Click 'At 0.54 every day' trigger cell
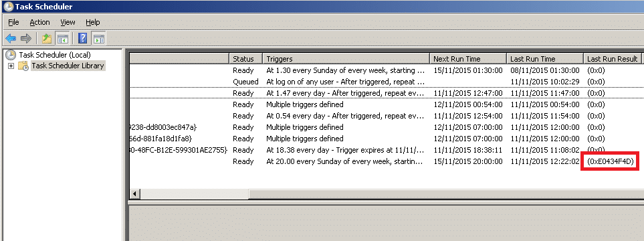This screenshot has height=241, width=644. click(346, 116)
